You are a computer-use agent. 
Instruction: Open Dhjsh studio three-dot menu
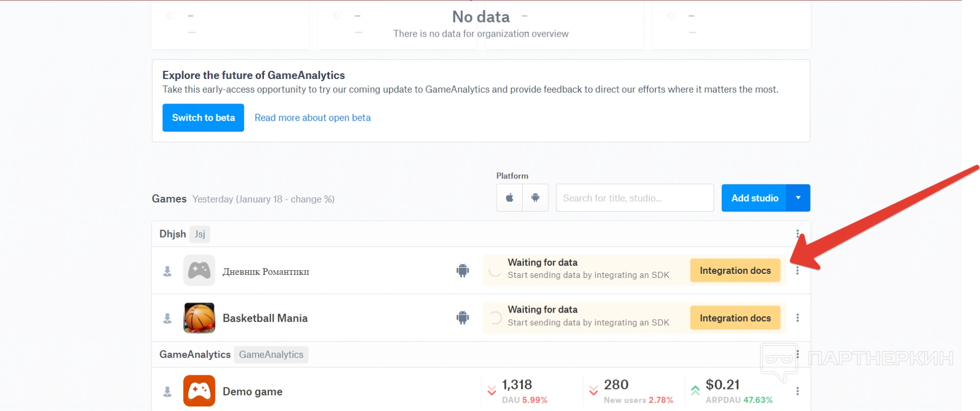pos(798,234)
